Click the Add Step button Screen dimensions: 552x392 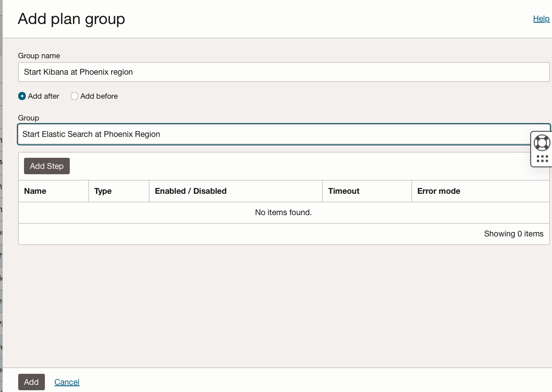(47, 166)
